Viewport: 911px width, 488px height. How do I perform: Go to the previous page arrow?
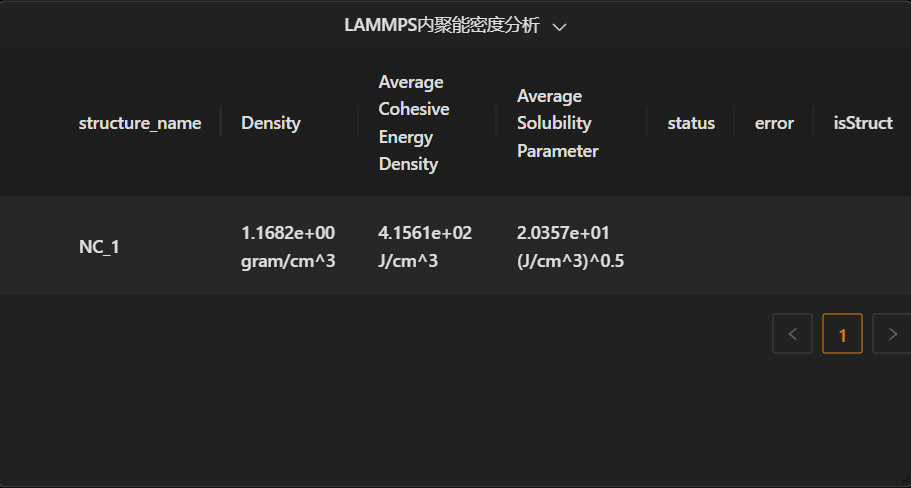(x=792, y=333)
